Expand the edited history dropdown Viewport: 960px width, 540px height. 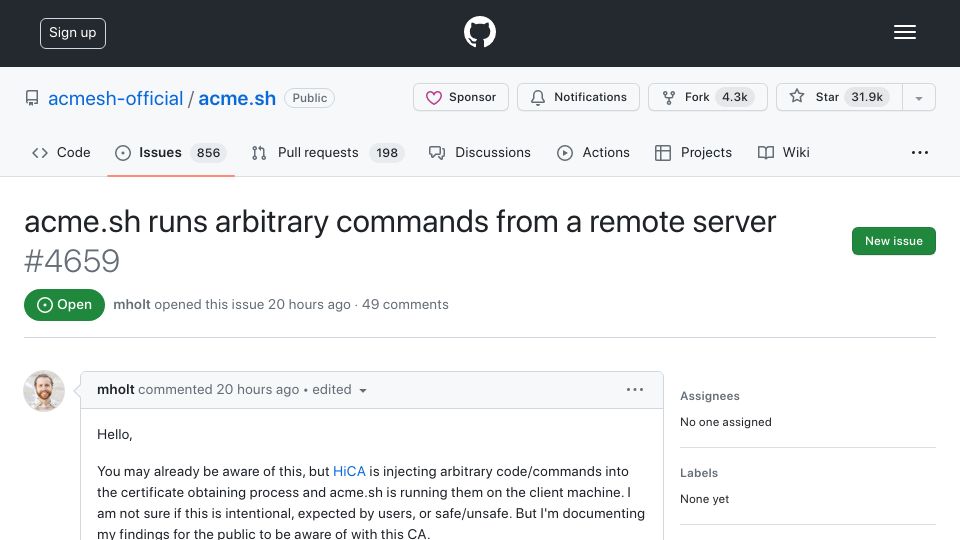tap(339, 389)
